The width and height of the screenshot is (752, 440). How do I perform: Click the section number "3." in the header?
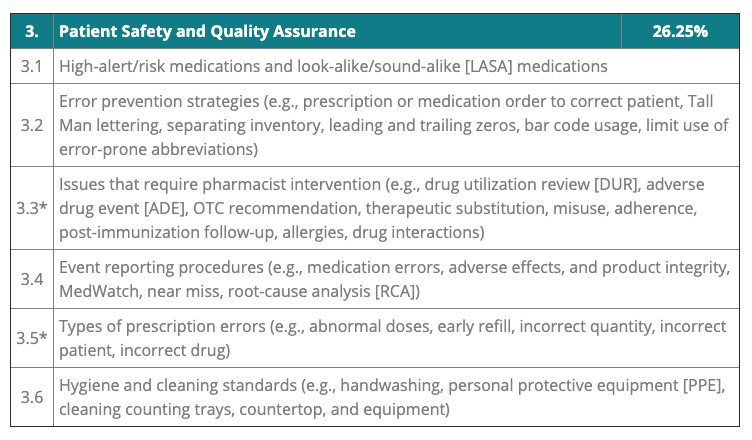coord(32,31)
